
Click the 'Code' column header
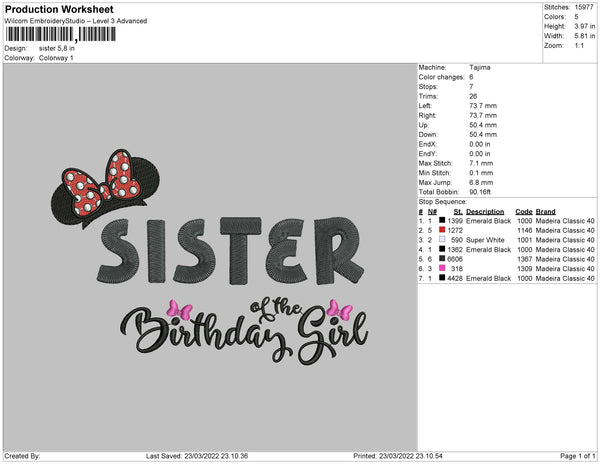pos(523,212)
